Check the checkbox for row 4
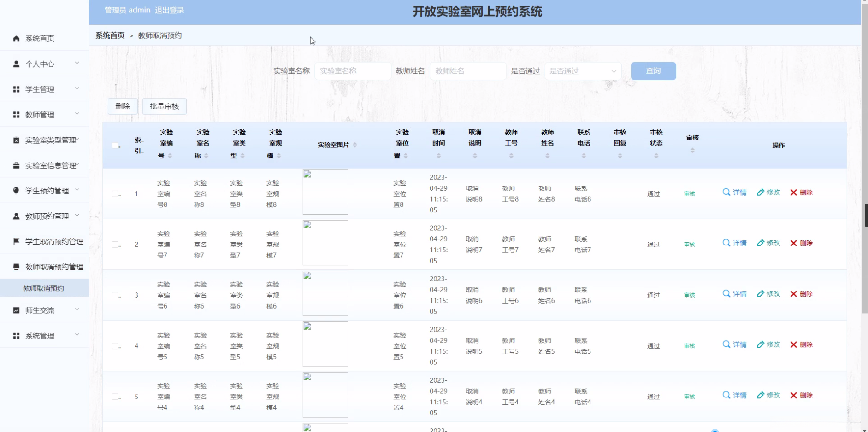868x432 pixels. pyautogui.click(x=115, y=346)
